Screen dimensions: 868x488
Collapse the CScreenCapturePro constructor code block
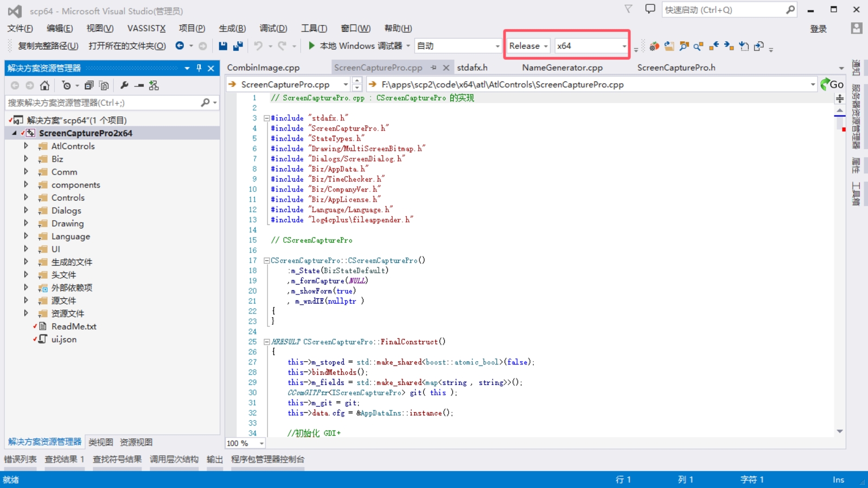(267, 261)
